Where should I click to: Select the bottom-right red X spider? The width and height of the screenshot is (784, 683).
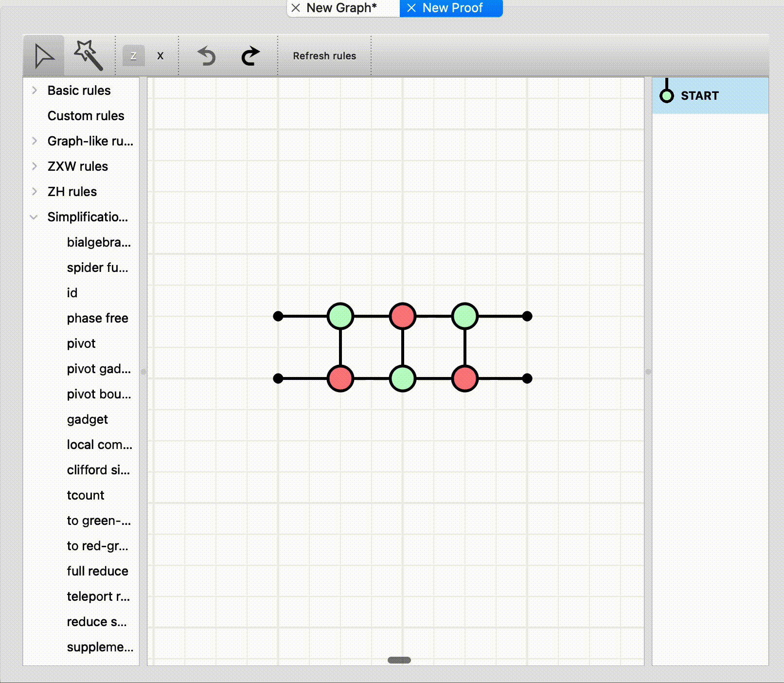pos(465,378)
